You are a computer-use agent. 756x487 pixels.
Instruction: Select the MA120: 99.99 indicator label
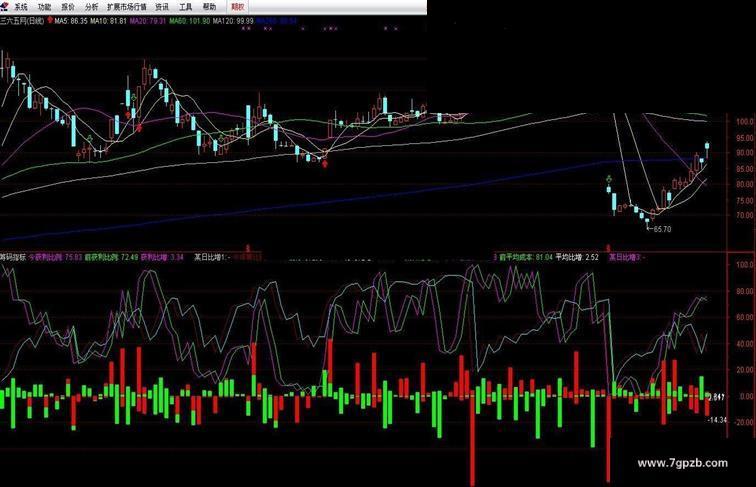click(233, 21)
